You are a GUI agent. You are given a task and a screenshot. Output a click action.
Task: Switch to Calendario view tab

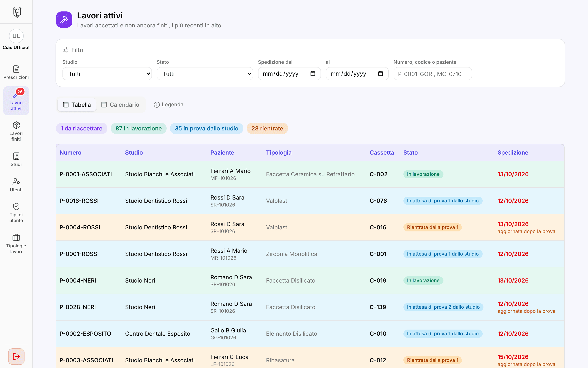coord(120,105)
